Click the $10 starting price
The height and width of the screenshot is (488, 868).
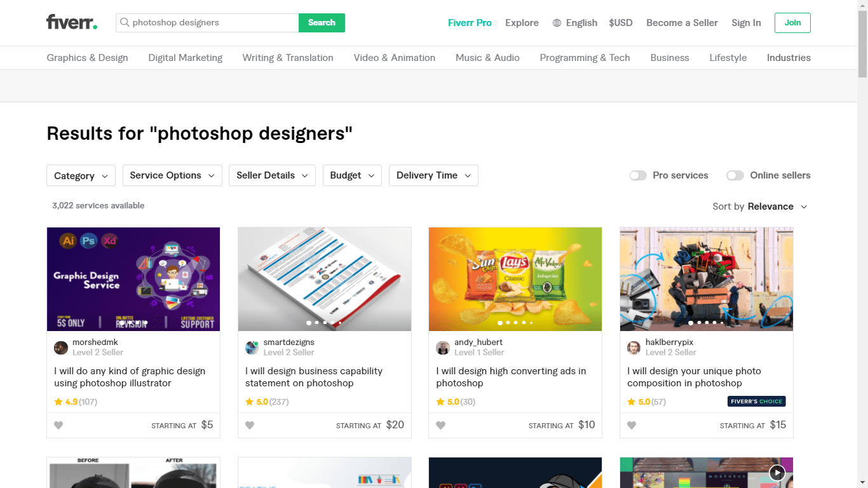(587, 425)
